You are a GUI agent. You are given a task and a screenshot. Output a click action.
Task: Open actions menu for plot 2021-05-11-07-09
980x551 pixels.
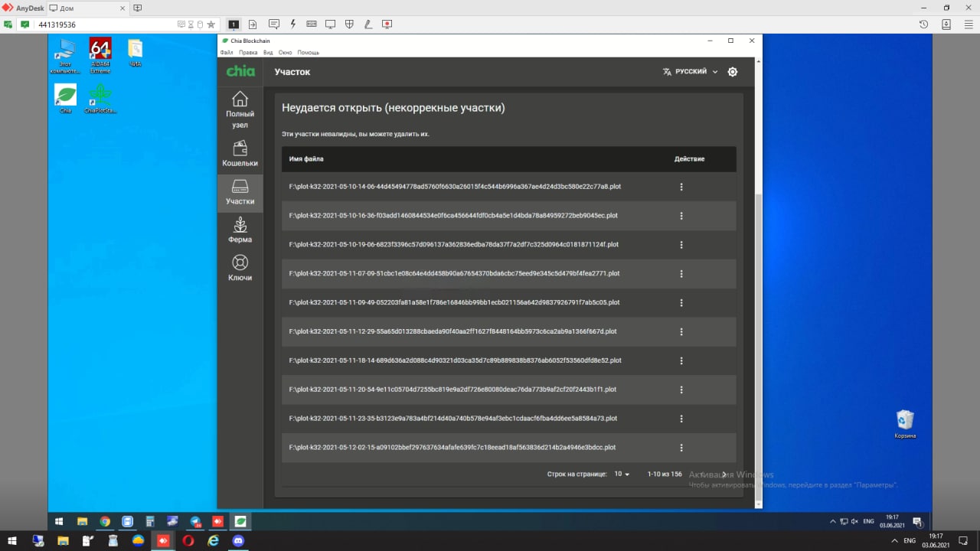tap(681, 274)
